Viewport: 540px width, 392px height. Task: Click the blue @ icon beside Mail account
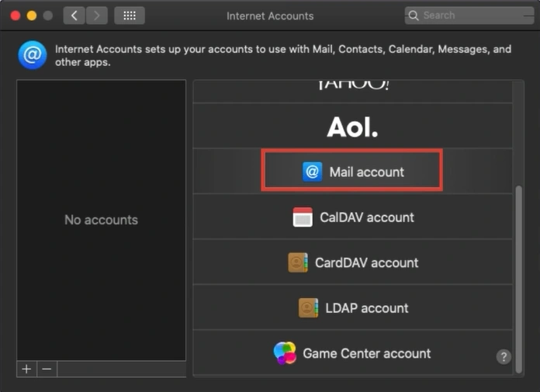click(x=313, y=172)
